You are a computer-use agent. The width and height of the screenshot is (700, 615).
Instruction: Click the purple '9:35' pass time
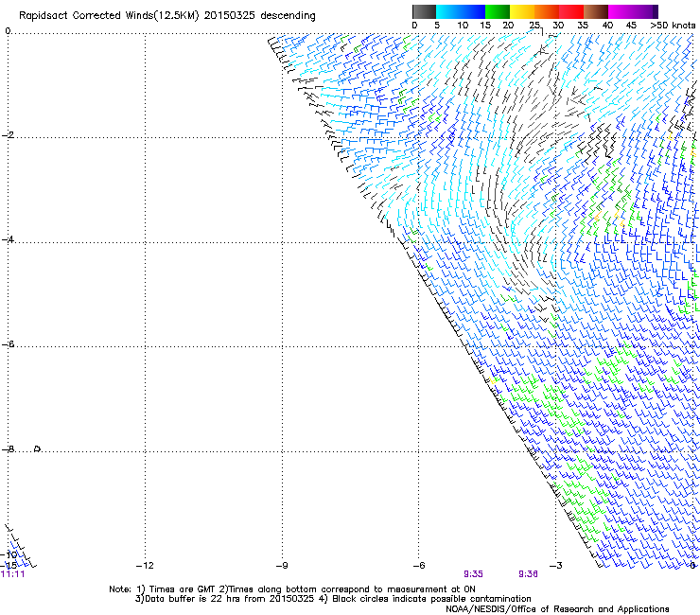click(473, 574)
